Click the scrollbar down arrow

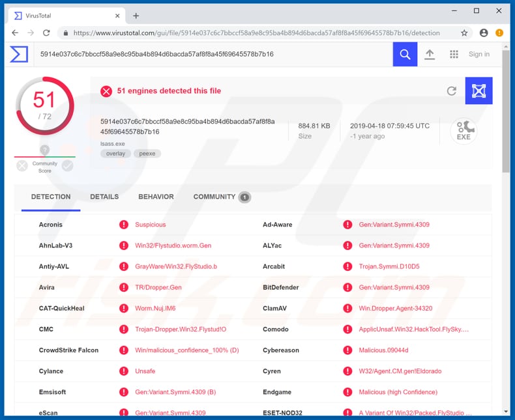[x=506, y=412]
